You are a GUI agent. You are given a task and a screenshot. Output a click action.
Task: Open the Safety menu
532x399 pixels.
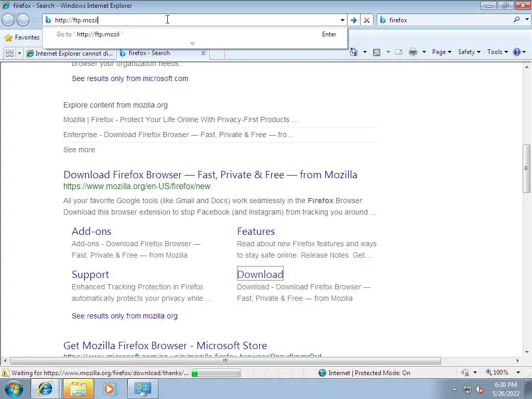pos(469,52)
